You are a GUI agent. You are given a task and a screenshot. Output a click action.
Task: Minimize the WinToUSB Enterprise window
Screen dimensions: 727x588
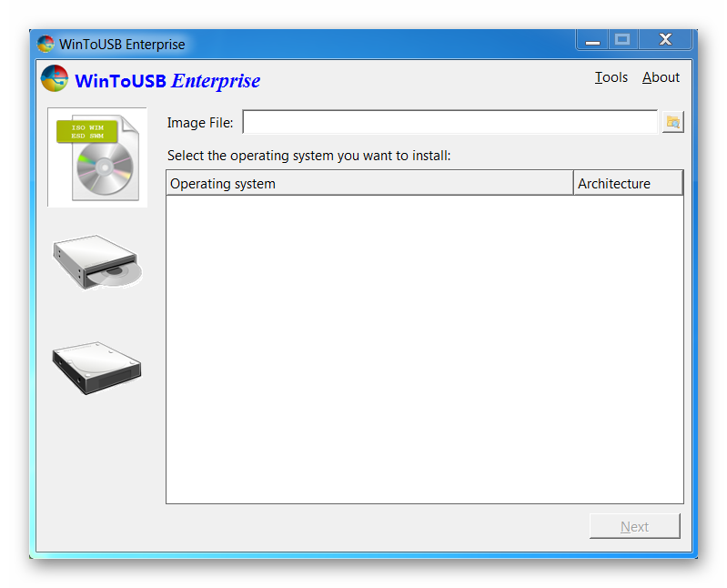click(x=592, y=40)
